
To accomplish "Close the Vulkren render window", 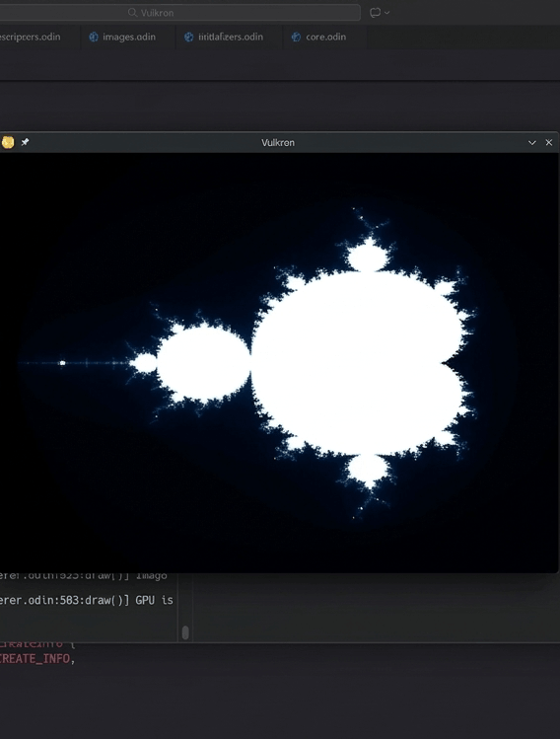I will click(x=549, y=142).
